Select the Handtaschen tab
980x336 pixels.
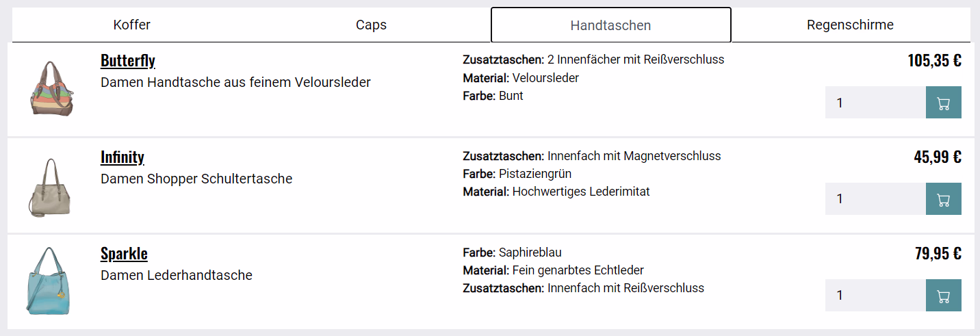[x=610, y=25]
